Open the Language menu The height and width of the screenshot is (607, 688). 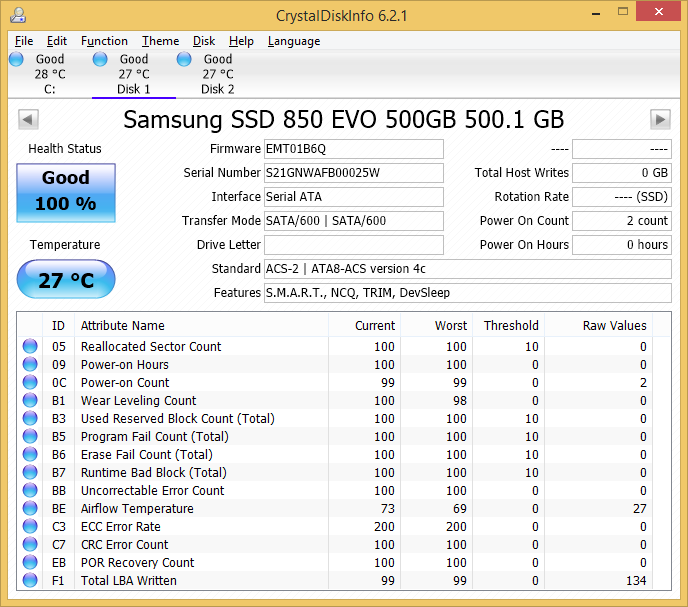tap(294, 41)
